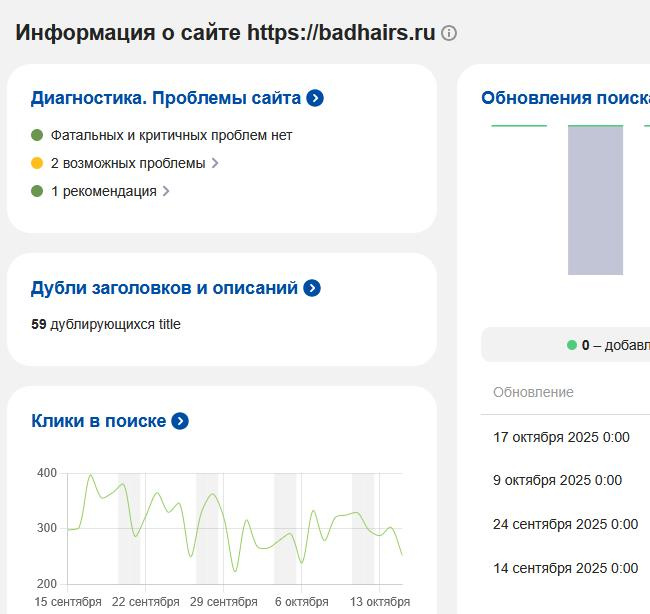Select the 9 октября 2025 0:00 update row
650x614 pixels.
[x=558, y=481]
